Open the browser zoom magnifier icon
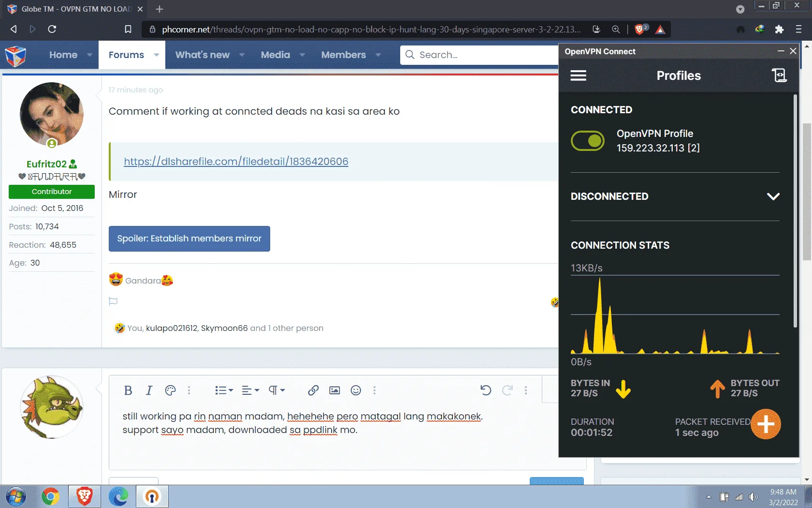Image resolution: width=812 pixels, height=508 pixels. click(x=616, y=29)
